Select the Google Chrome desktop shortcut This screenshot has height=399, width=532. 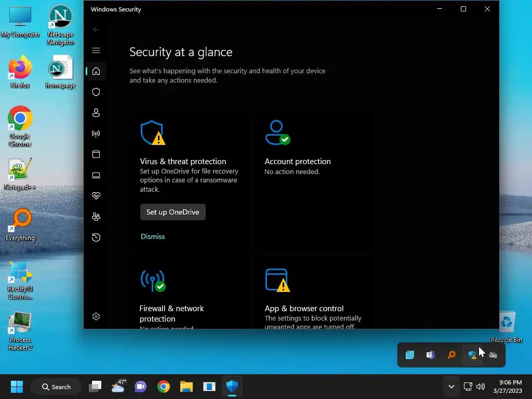point(20,126)
